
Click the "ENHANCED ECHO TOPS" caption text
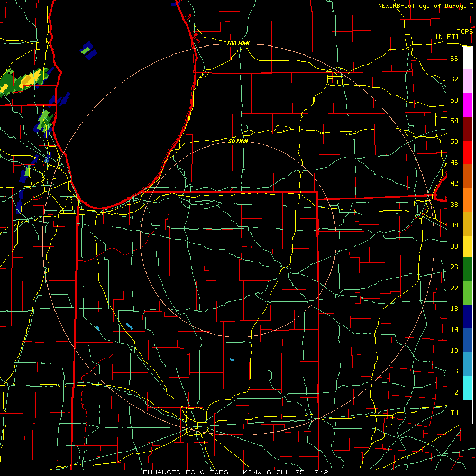(x=186, y=472)
